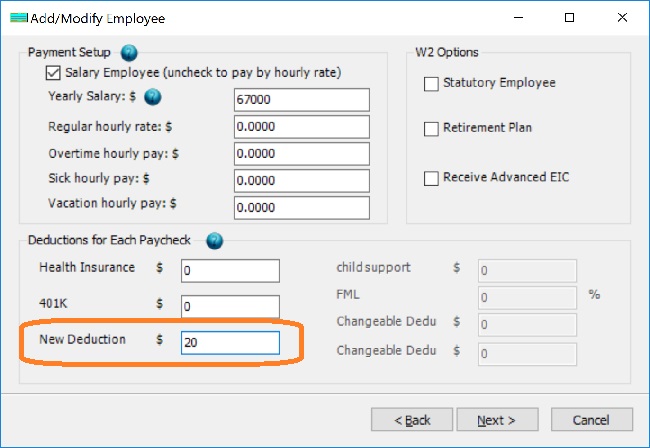Viewport: 650px width, 448px height.
Task: Enable the Statutory Employee option
Action: [432, 83]
